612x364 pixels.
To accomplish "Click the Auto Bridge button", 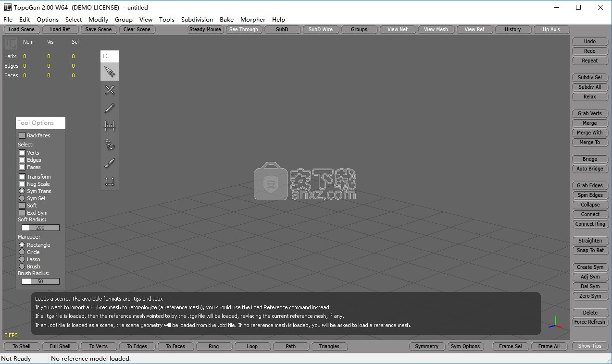I will (590, 169).
